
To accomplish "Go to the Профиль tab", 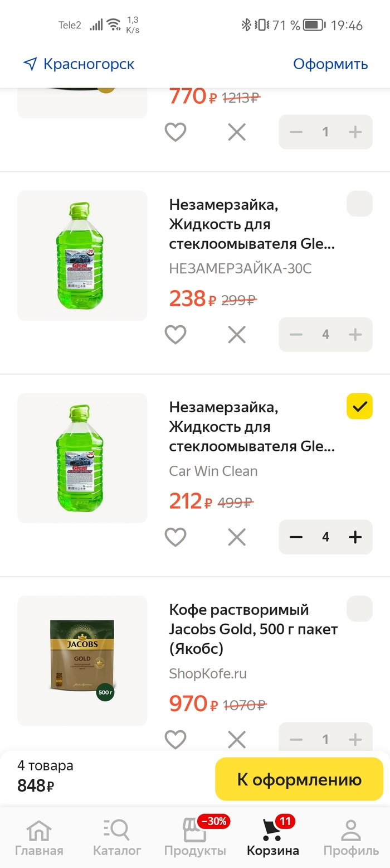I will coord(351,837).
